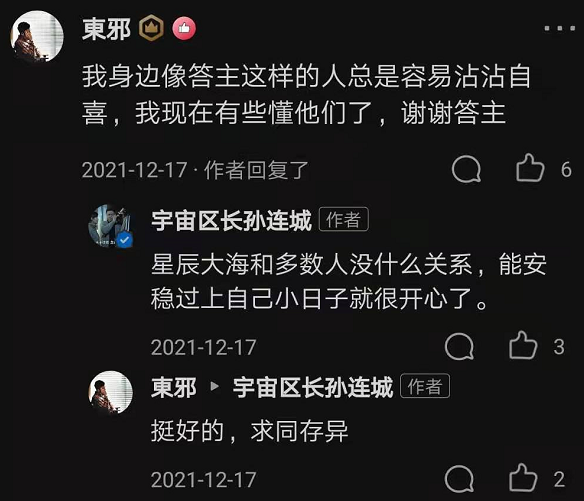Like 東邪's top comment with 6 likes
Viewport: 584px width, 501px height.
(x=530, y=168)
